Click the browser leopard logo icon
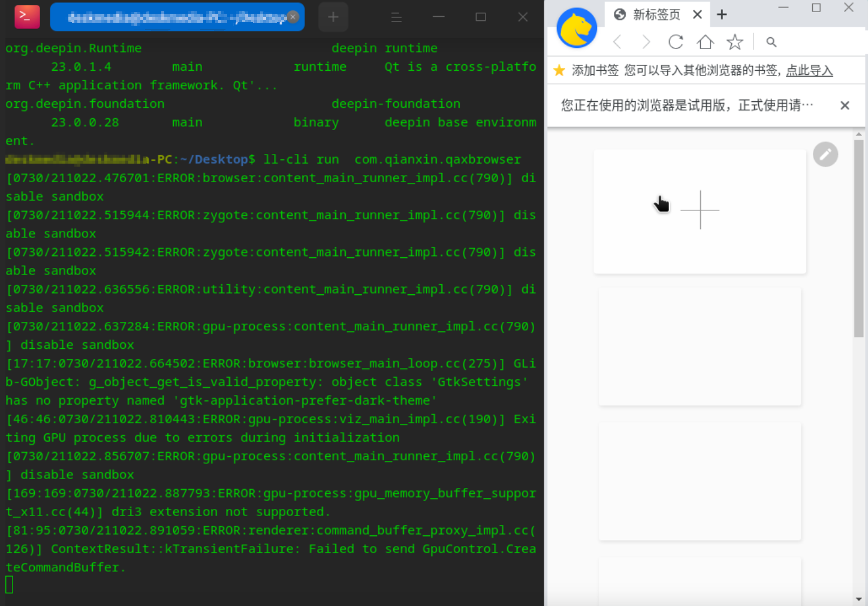Image resolution: width=868 pixels, height=606 pixels. click(576, 27)
